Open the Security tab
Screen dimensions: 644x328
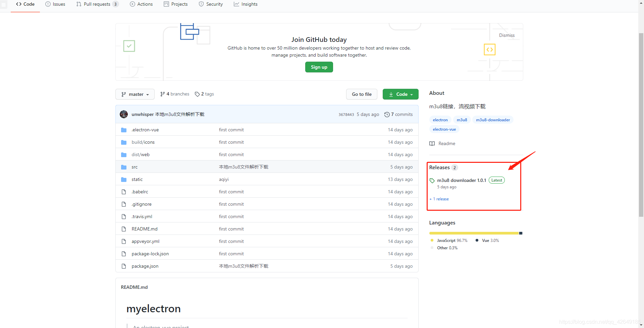pyautogui.click(x=211, y=4)
